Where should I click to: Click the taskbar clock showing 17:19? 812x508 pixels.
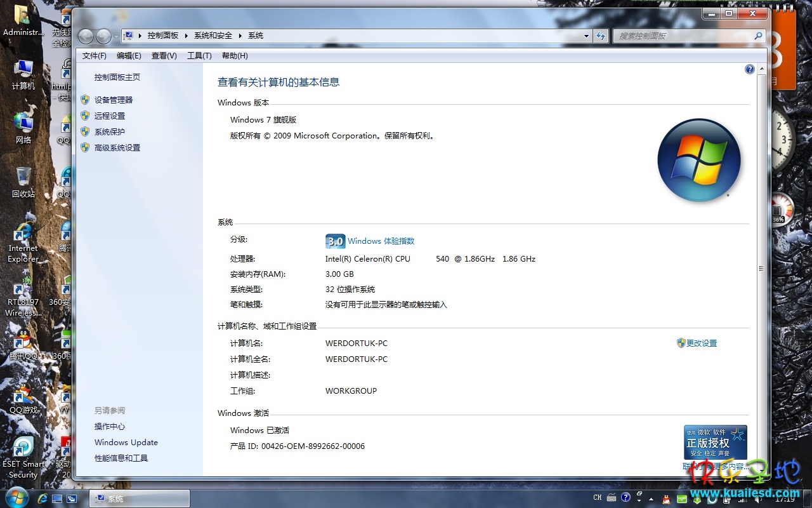785,499
